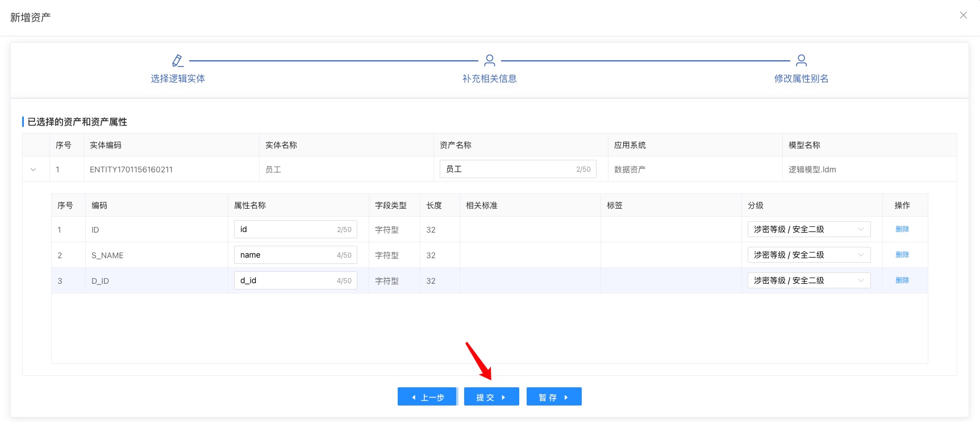
Task: Submit with the 提交 button
Action: coord(491,397)
